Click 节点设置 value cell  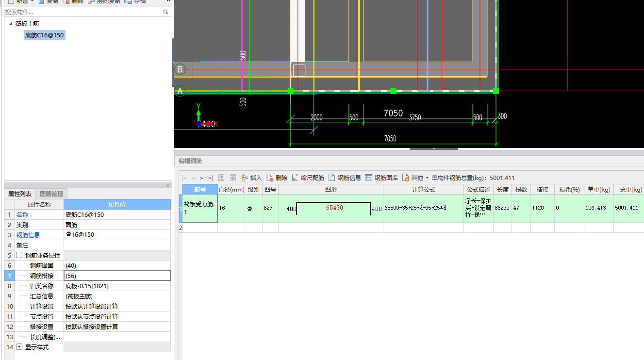[x=117, y=316]
